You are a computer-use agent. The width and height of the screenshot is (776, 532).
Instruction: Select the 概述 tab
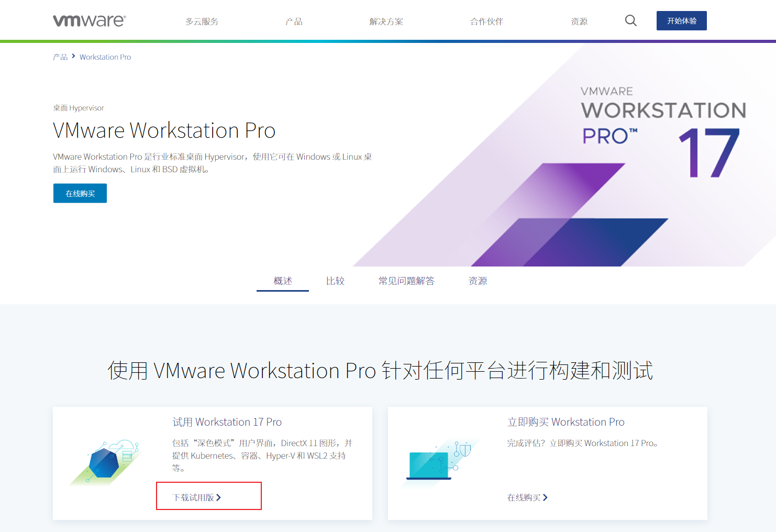tap(283, 281)
